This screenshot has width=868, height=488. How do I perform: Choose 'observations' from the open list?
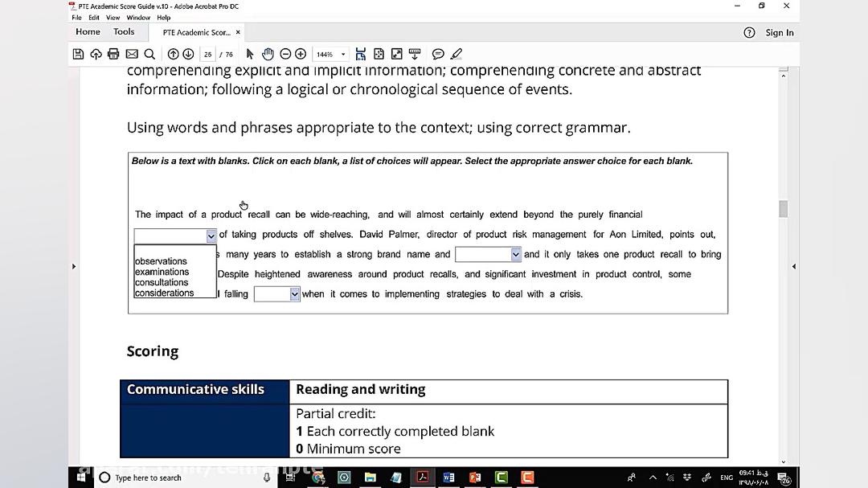click(x=161, y=261)
